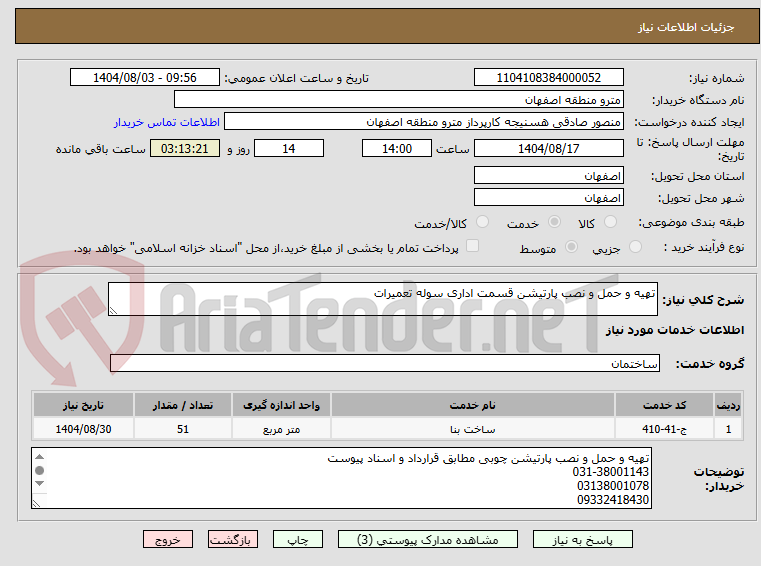Click scroll up arrow in توضیحات خریدار box
This screenshot has height=566, width=761.
click(x=40, y=457)
